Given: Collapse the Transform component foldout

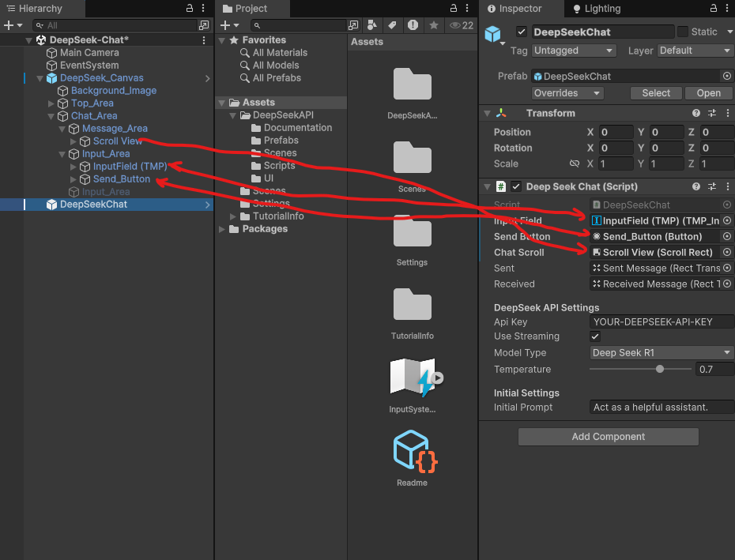Looking at the screenshot, I should click(487, 114).
